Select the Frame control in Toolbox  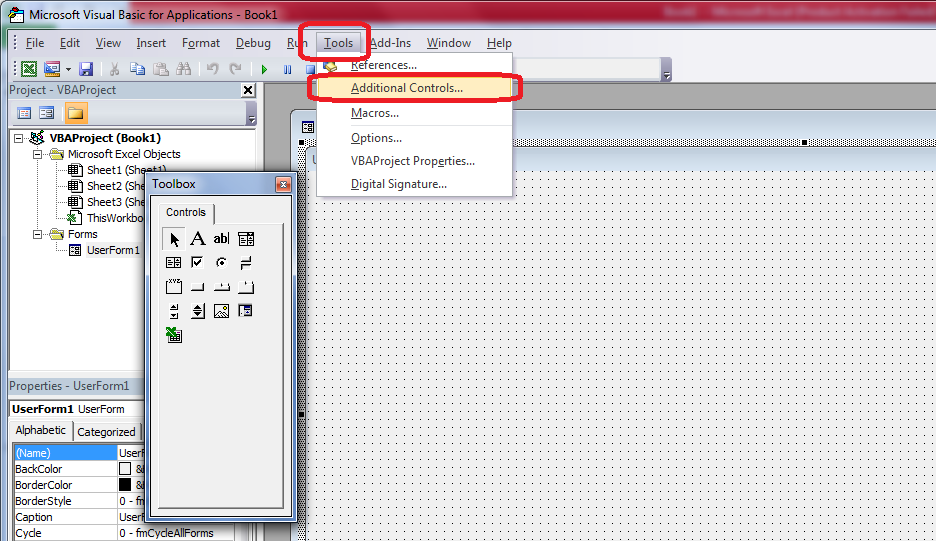174,287
